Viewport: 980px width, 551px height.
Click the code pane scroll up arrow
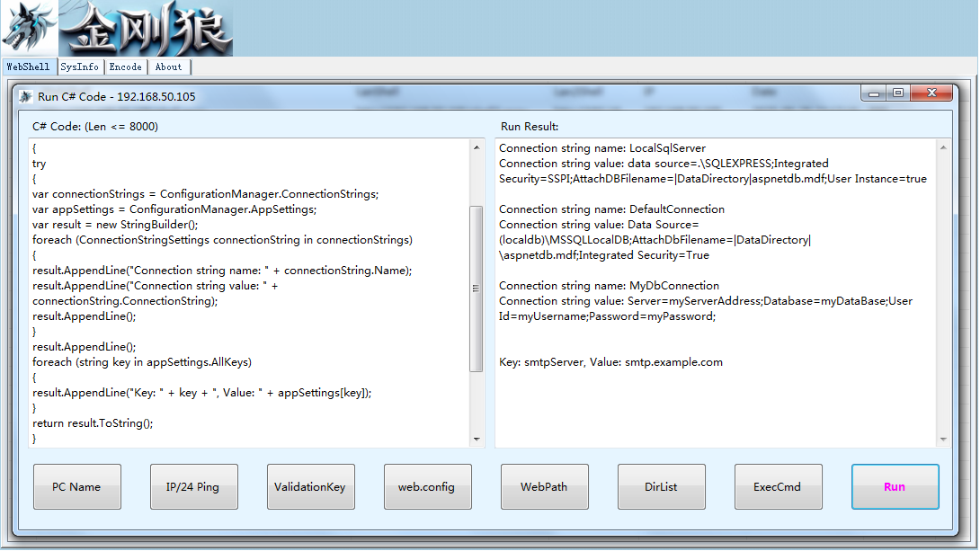click(x=477, y=148)
